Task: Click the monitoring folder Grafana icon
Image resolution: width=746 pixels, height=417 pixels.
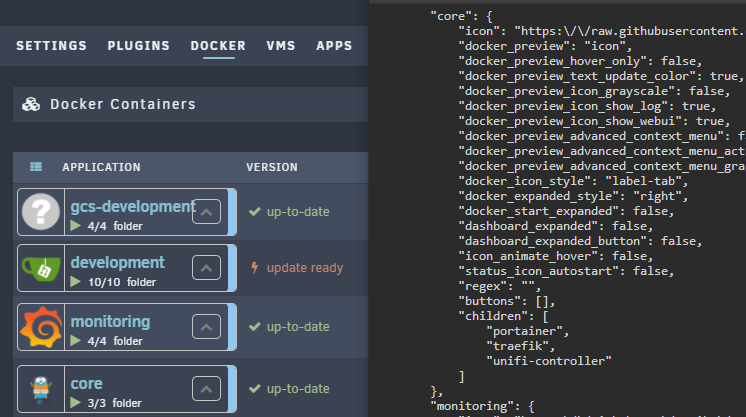Action: (41, 327)
